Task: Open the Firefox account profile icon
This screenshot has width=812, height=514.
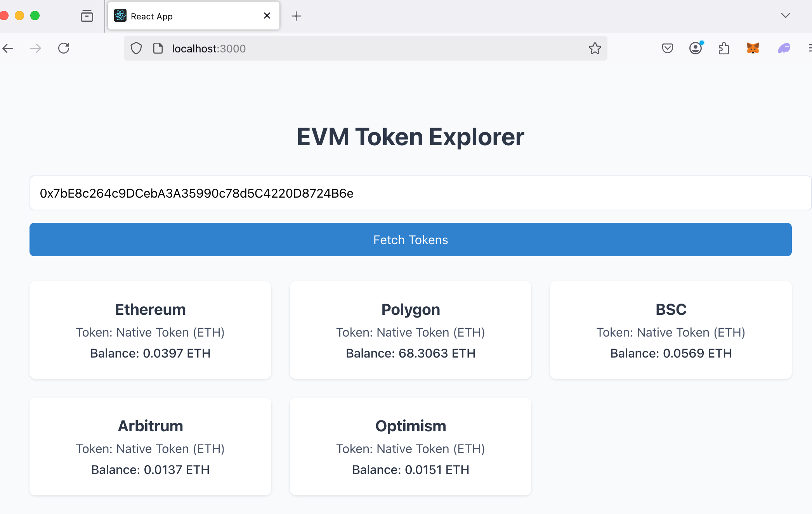Action: (x=696, y=48)
